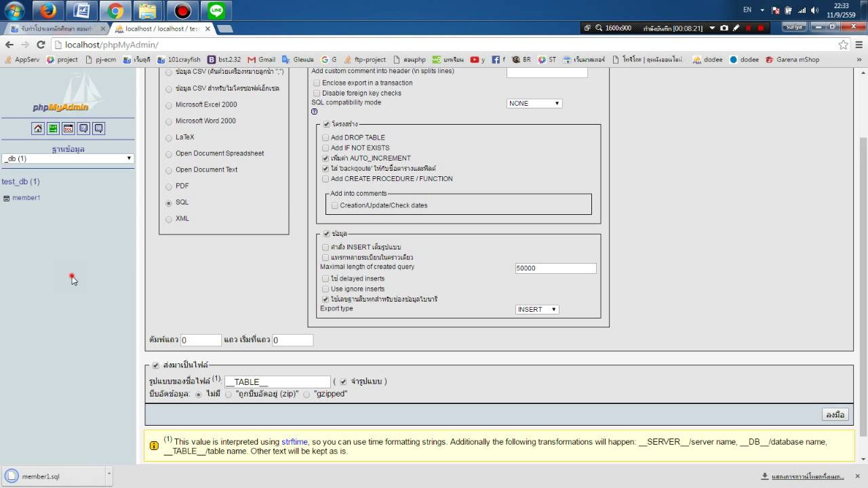Viewport: 868px width, 488px height.
Task: Click the file name template __TABLE__ field
Action: coord(277,382)
